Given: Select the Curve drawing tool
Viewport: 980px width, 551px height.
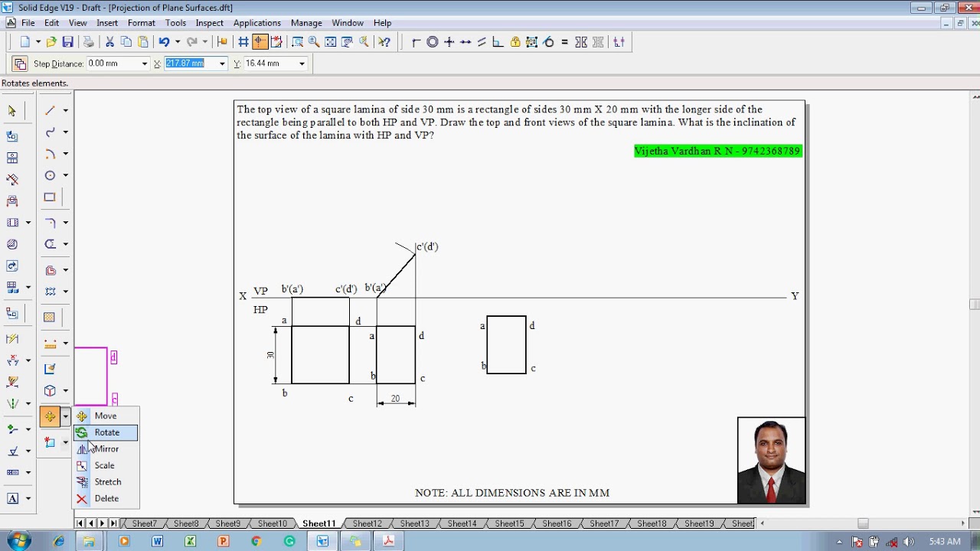Looking at the screenshot, I should point(50,132).
